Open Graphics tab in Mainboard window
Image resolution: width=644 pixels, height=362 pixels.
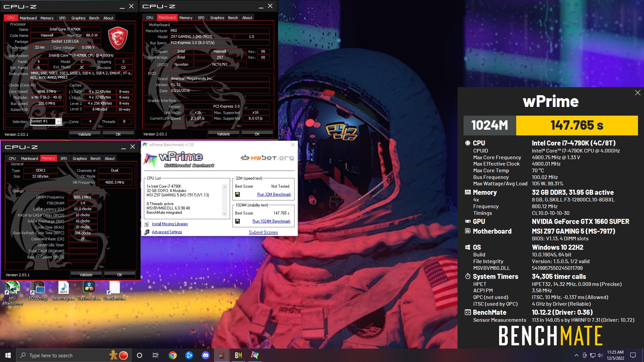coord(217,18)
